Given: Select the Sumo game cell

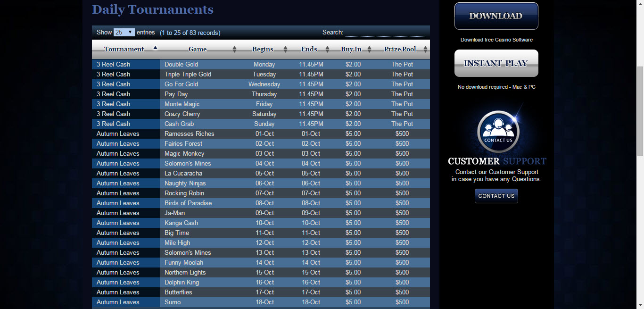Looking at the screenshot, I should click(x=199, y=302).
